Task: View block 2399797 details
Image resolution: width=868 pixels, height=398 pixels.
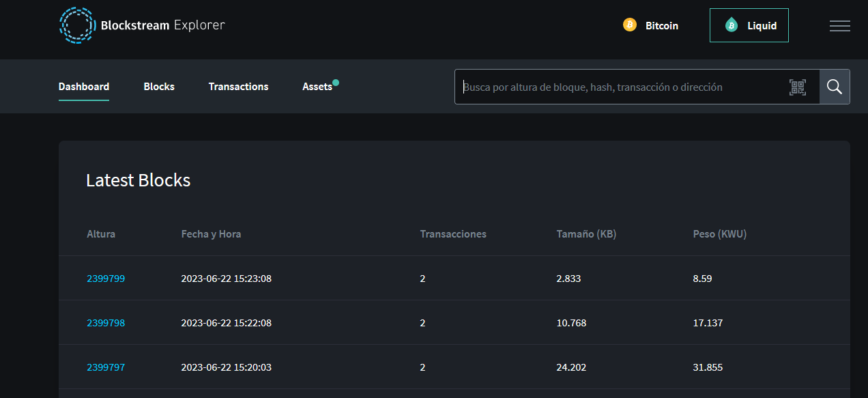Action: (106, 367)
